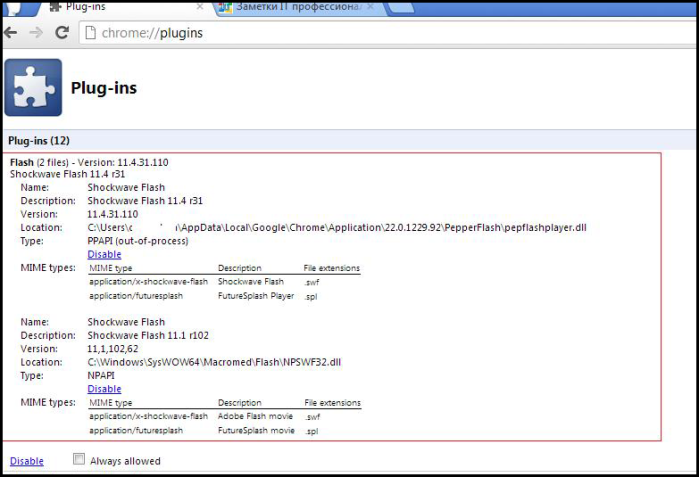Click the NPSWF32.dll location path
Viewport: 699px width, 477px height.
point(214,362)
